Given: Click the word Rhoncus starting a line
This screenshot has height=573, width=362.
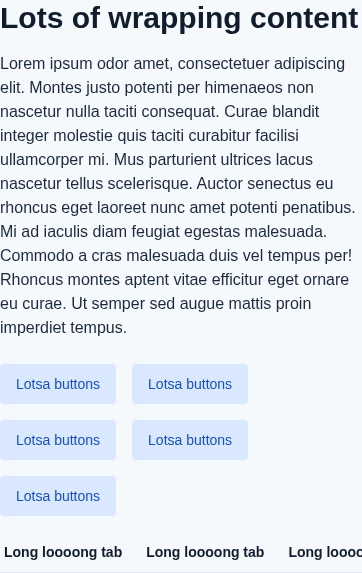Looking at the screenshot, I should (32, 280).
